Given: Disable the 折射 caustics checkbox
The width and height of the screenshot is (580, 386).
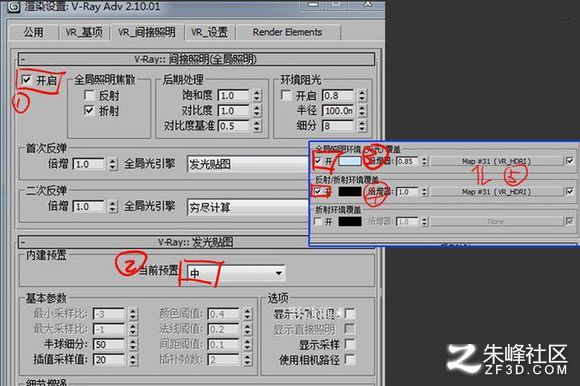Looking at the screenshot, I should [89, 110].
